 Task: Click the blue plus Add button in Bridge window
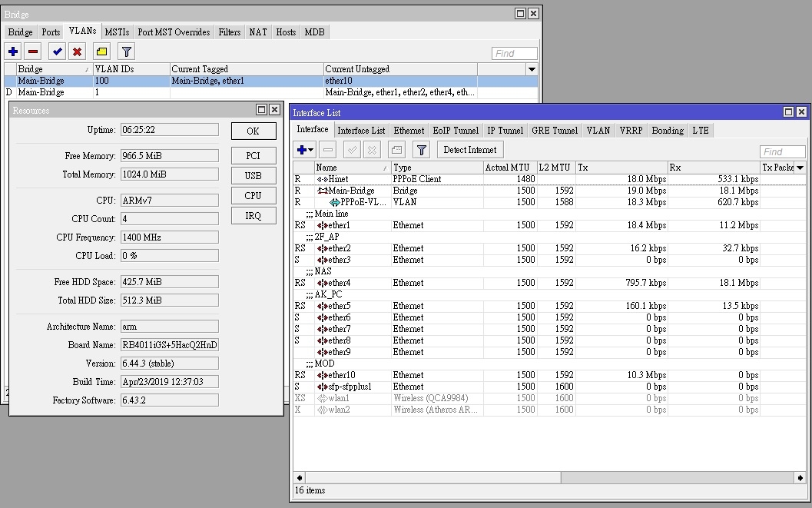[x=13, y=51]
